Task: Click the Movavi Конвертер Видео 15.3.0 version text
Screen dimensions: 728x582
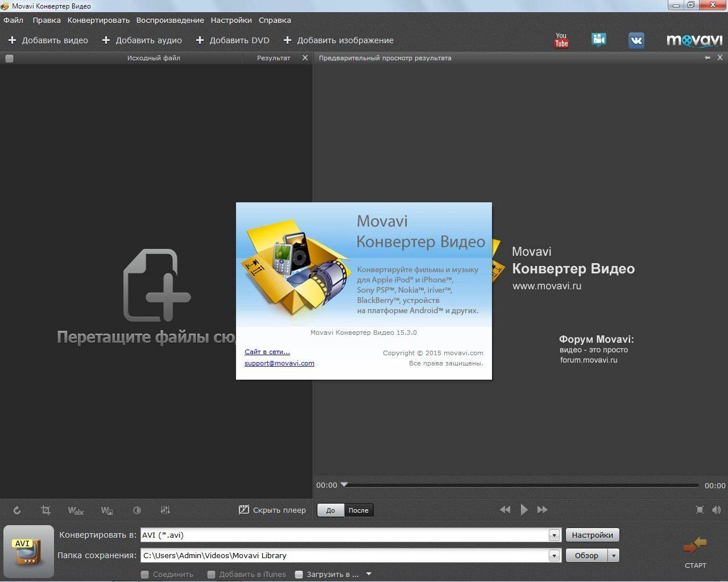Action: (363, 332)
